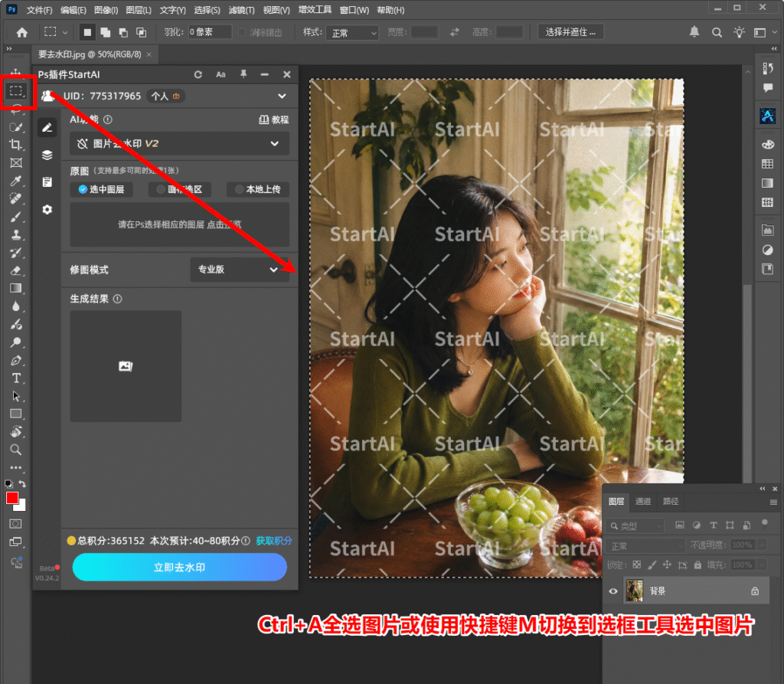
Task: Open the 不透明度 opacity dropdown
Action: (x=762, y=545)
